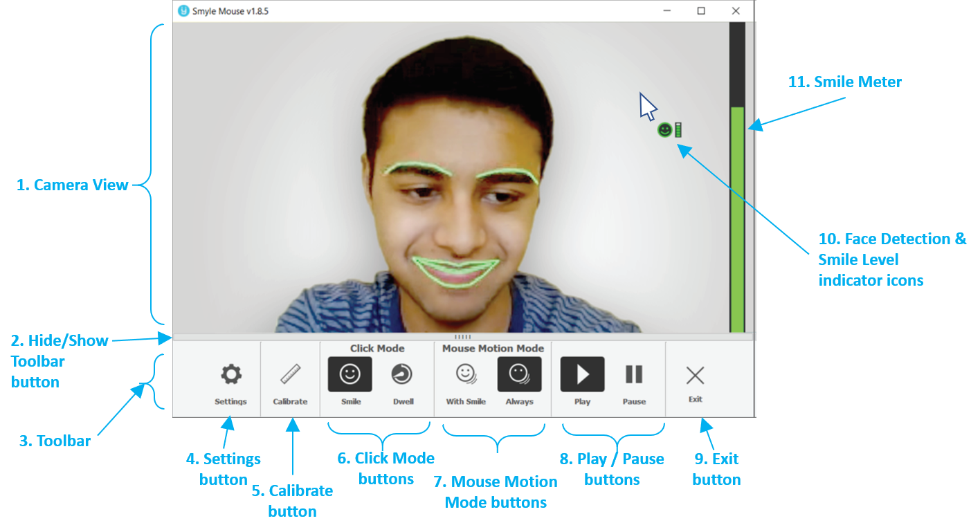Select the Smile click mode smiley icon
This screenshot has width=980, height=532.
tap(350, 374)
